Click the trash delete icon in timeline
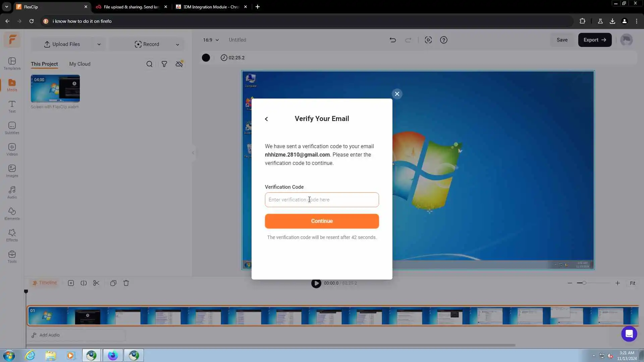 pos(126,283)
